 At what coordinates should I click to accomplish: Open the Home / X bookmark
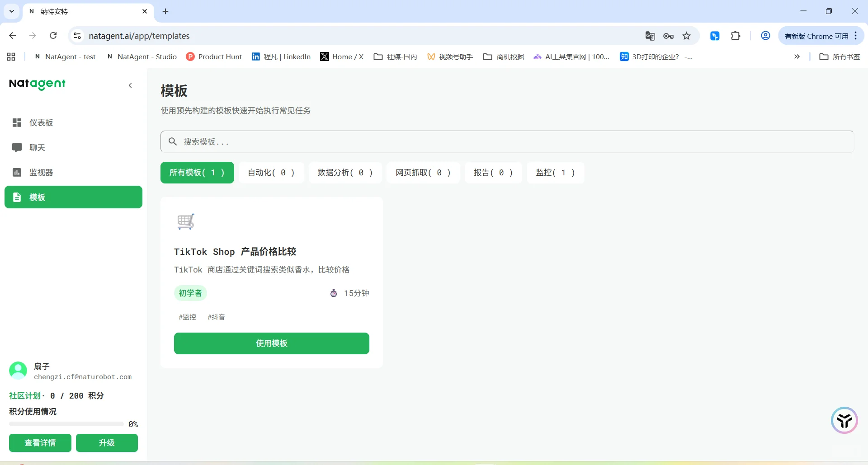click(x=342, y=56)
